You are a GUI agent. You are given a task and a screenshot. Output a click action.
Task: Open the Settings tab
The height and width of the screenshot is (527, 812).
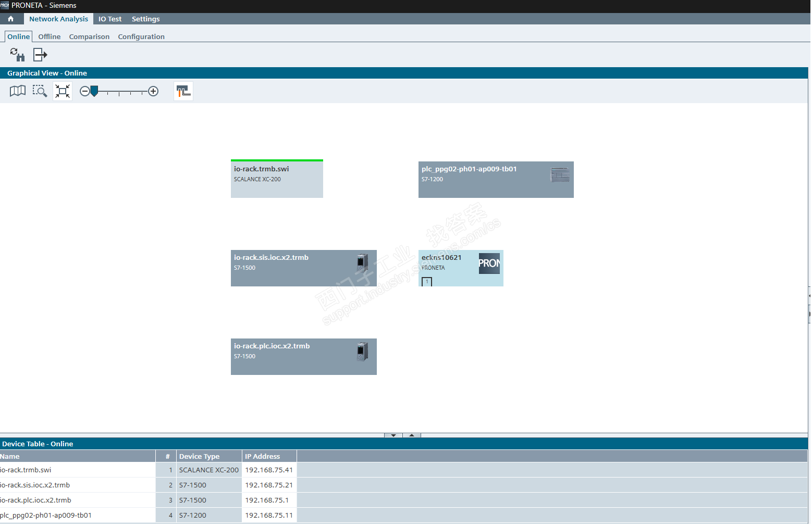(146, 19)
